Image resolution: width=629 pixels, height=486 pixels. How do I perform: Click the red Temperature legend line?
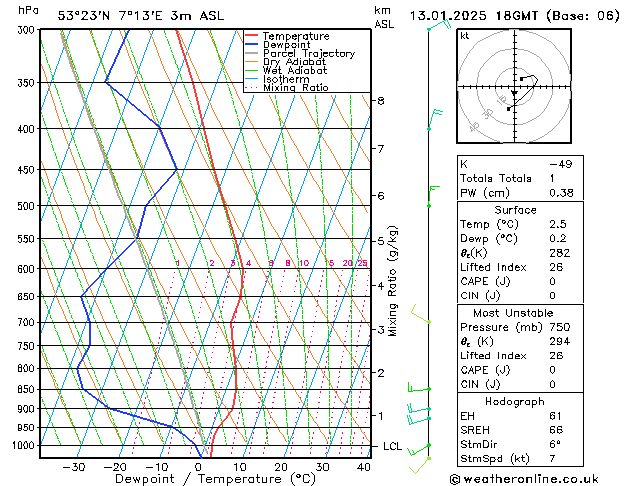coord(251,36)
